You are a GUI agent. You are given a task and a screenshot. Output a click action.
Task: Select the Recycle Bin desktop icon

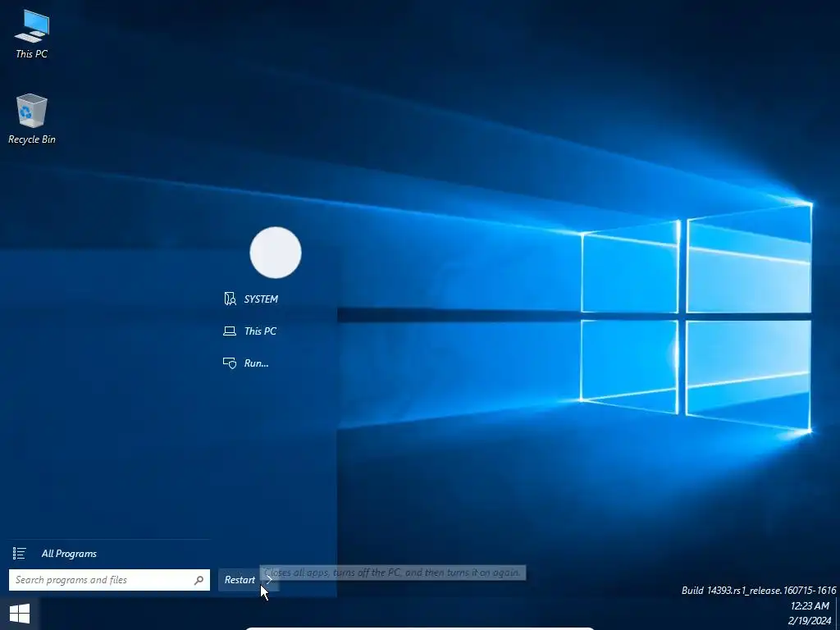point(32,119)
